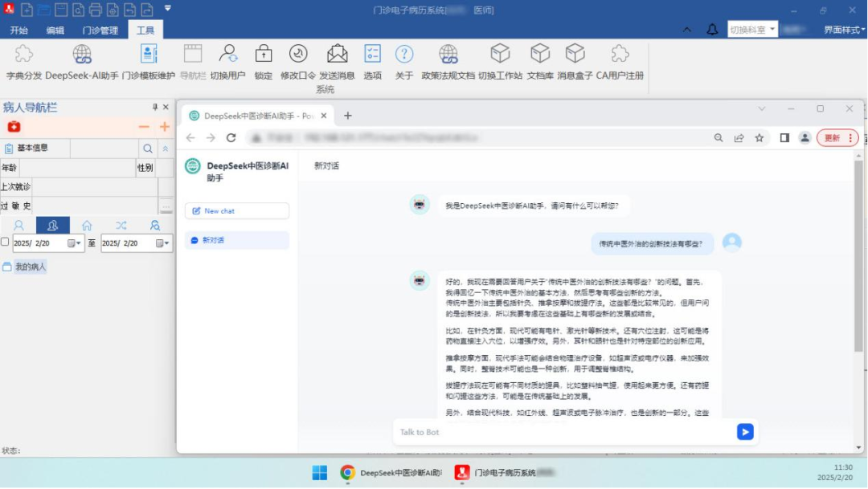Click the red medical kit icon
868x489 pixels.
(14, 127)
